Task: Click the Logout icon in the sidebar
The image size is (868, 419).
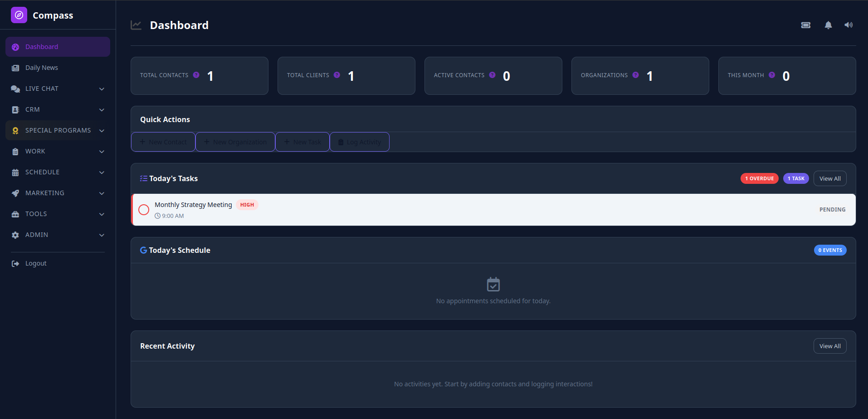Action: click(x=15, y=263)
